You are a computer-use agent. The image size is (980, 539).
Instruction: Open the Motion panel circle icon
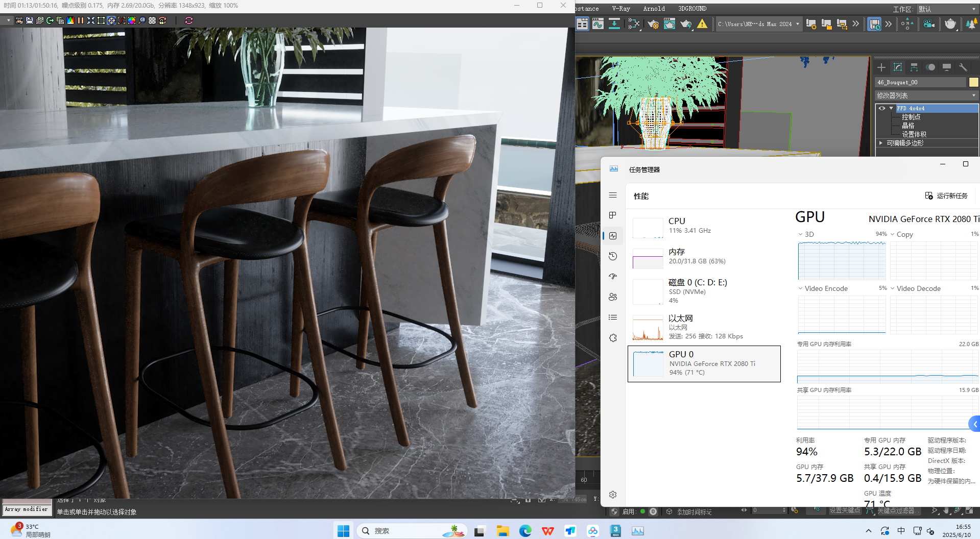tap(930, 67)
